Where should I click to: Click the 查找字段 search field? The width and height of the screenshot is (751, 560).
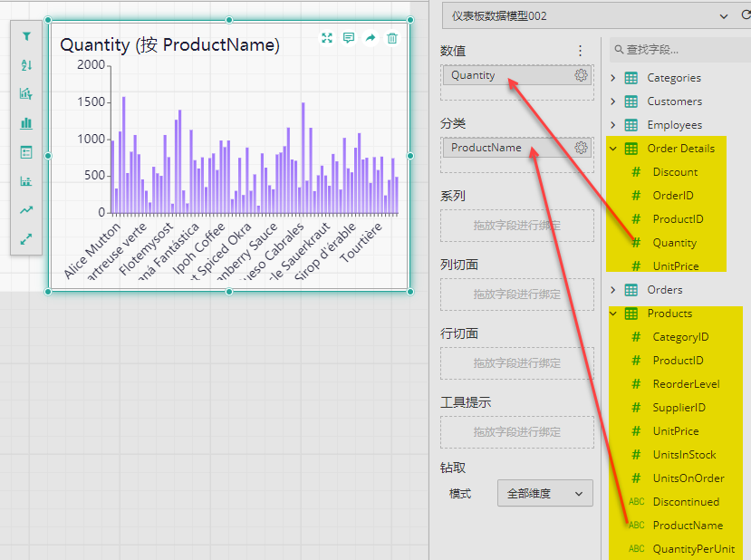pyautogui.click(x=680, y=49)
